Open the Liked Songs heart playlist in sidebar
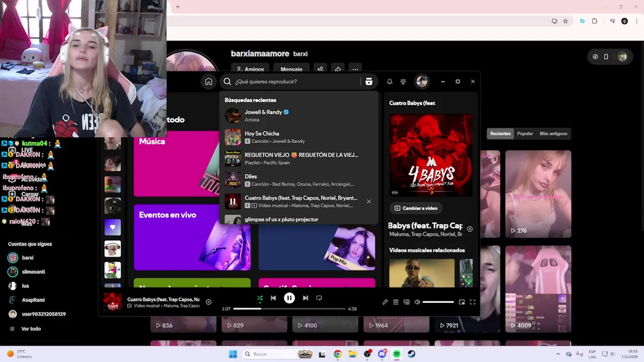This screenshot has height=362, width=644. (x=113, y=227)
